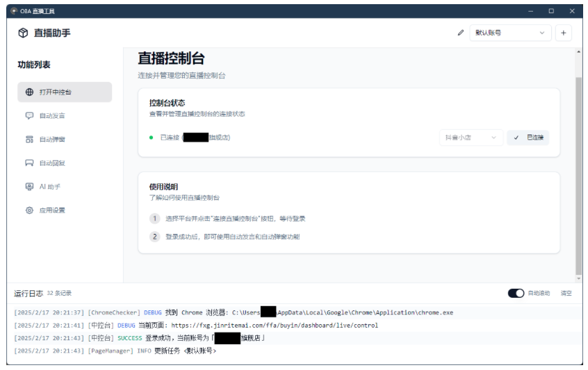Close the OBA 直播工具 window
Screen dimensions: 588x370
[x=572, y=11]
